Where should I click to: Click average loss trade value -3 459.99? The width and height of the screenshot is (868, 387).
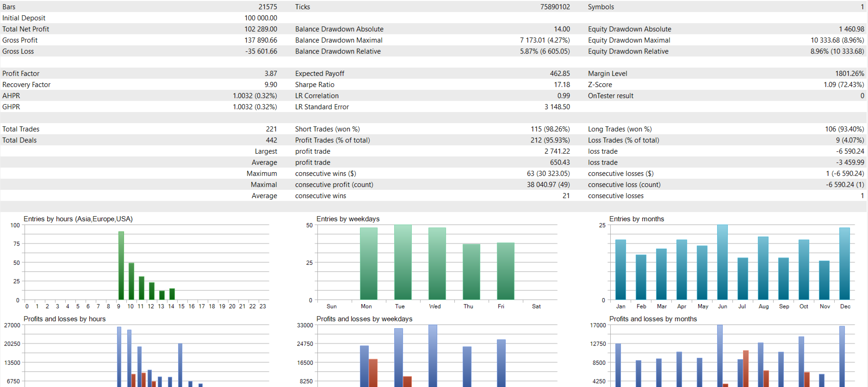(850, 162)
